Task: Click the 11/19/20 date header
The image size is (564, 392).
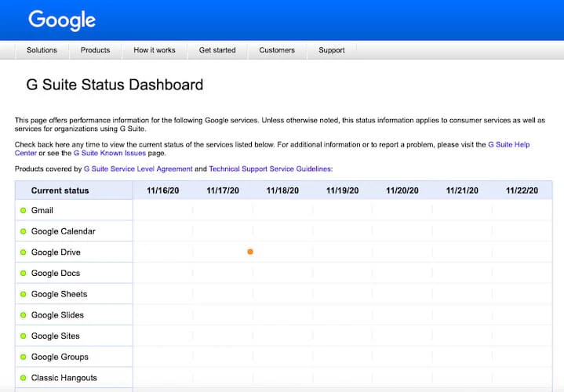Action: (x=343, y=191)
